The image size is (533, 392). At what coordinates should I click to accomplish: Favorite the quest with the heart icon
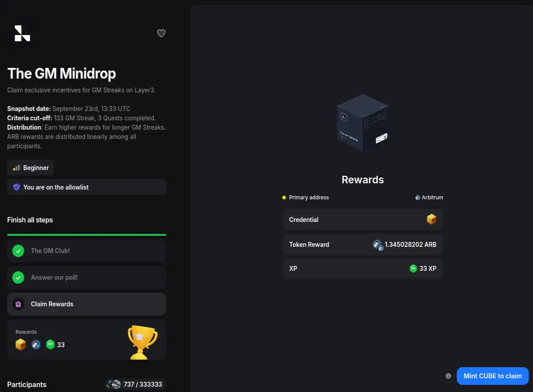point(161,33)
